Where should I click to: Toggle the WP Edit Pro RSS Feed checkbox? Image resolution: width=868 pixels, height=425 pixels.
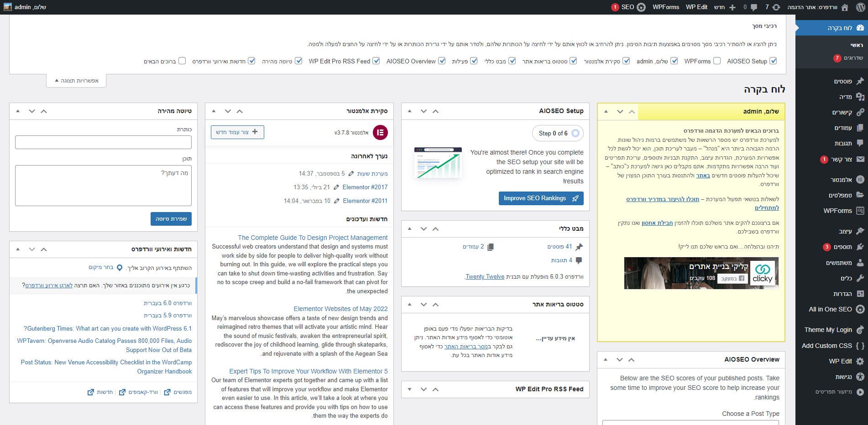coord(376,61)
